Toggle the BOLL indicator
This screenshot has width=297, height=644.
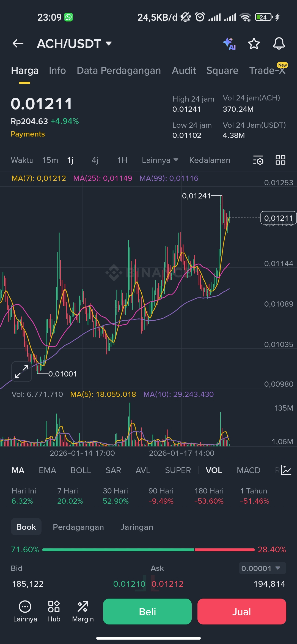[81, 470]
